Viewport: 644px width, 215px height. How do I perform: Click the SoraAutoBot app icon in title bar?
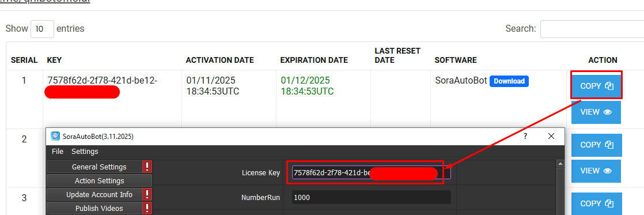pyautogui.click(x=55, y=137)
